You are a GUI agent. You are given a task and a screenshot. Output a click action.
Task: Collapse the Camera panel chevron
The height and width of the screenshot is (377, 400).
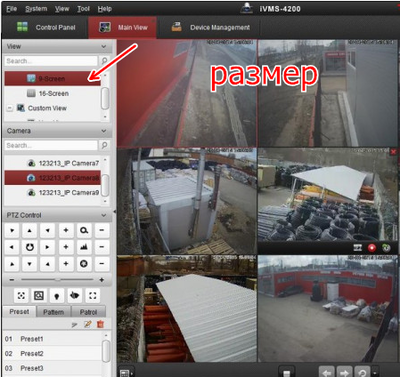coord(104,131)
